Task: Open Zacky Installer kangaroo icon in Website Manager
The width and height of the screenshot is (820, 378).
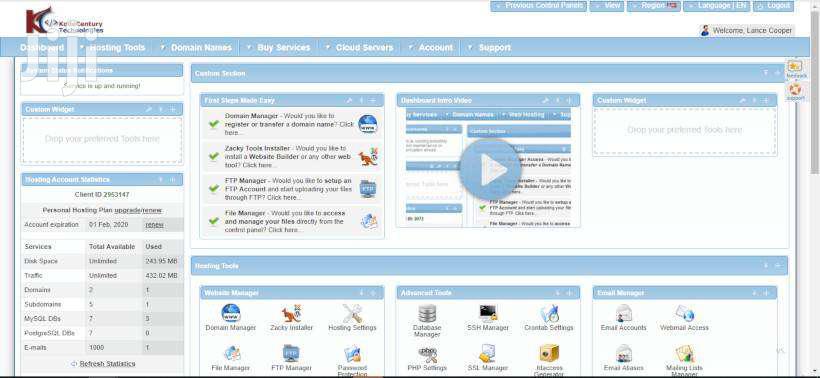Action: [x=291, y=313]
